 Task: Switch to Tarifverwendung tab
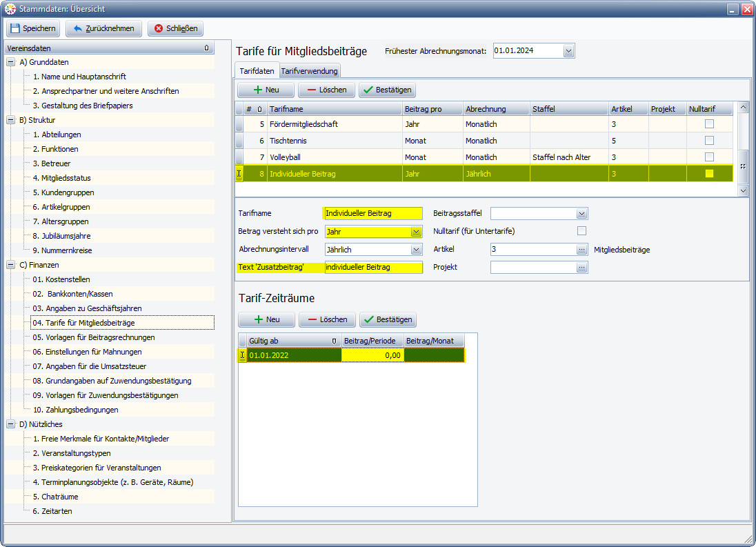click(310, 71)
